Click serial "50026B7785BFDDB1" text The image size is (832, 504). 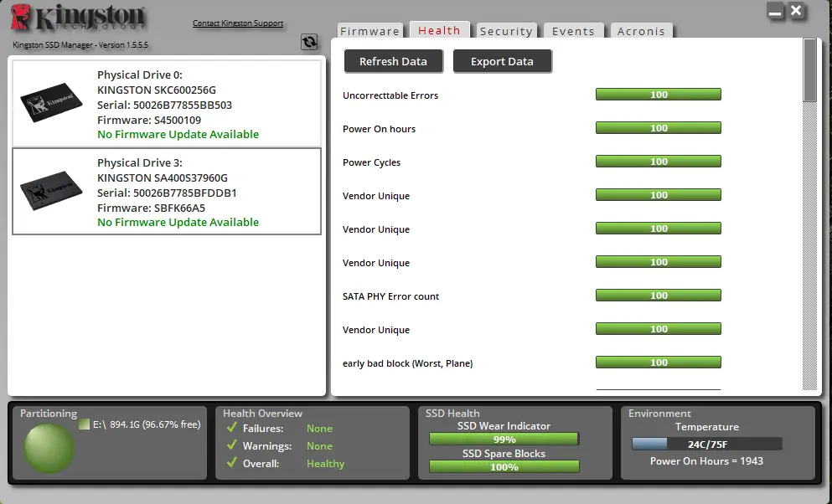click(x=184, y=193)
